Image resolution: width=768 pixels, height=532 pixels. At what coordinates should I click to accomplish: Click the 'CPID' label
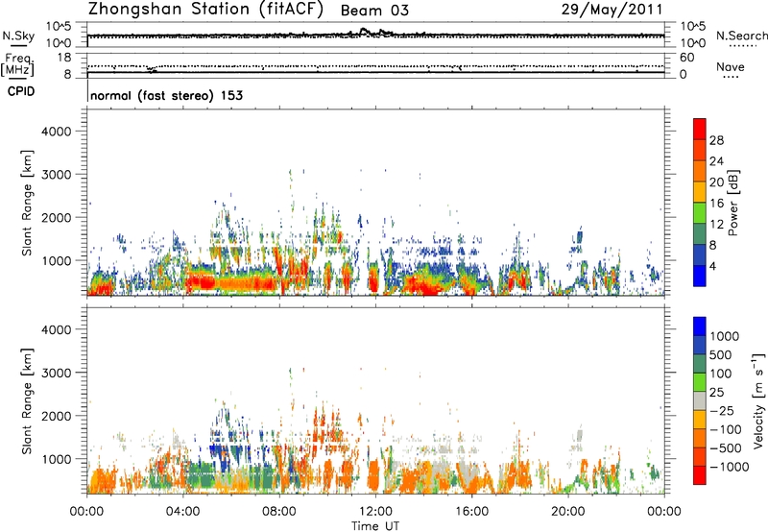pos(21,91)
